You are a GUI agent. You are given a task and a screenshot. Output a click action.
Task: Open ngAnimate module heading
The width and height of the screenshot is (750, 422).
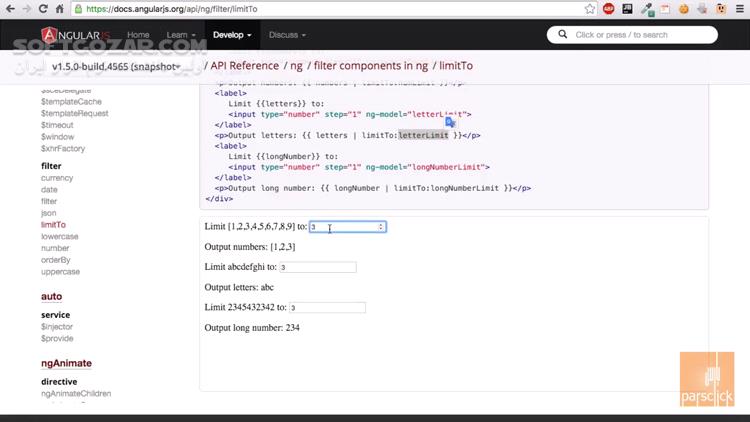[66, 363]
